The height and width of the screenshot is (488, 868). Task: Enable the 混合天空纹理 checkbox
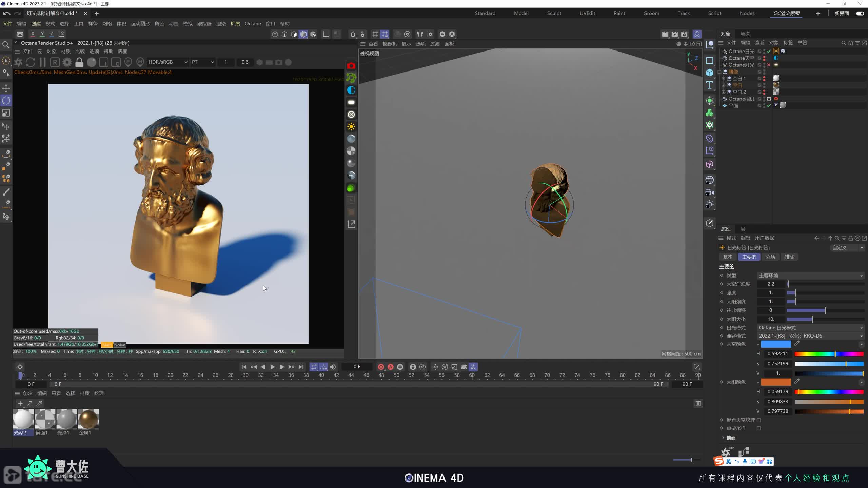click(x=759, y=420)
